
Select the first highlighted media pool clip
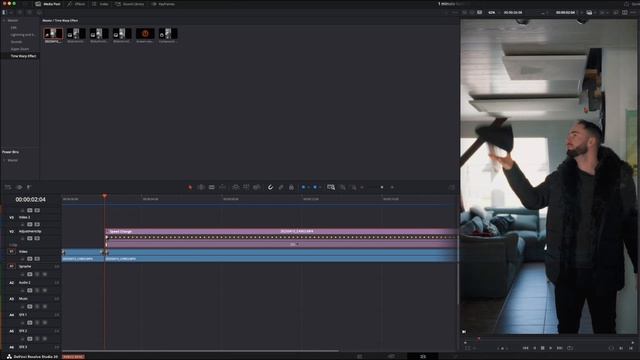53,35
